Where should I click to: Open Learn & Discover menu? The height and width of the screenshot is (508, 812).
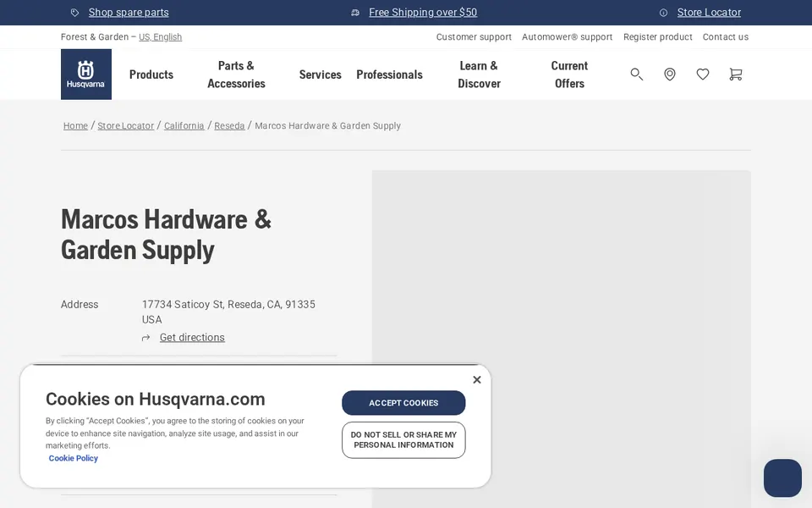(479, 75)
